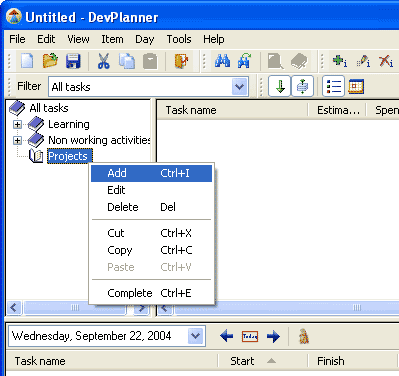This screenshot has width=399, height=376.
Task: Choose Copy from the context menu
Action: (x=151, y=250)
